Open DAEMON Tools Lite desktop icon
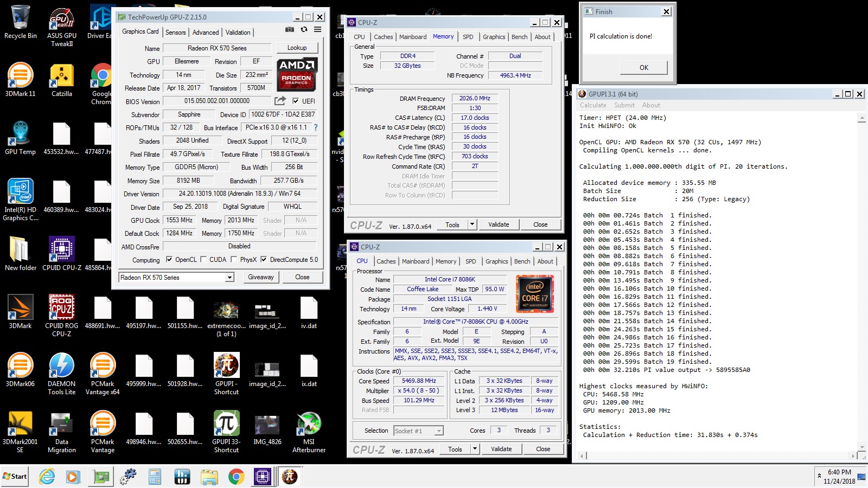 click(x=62, y=374)
